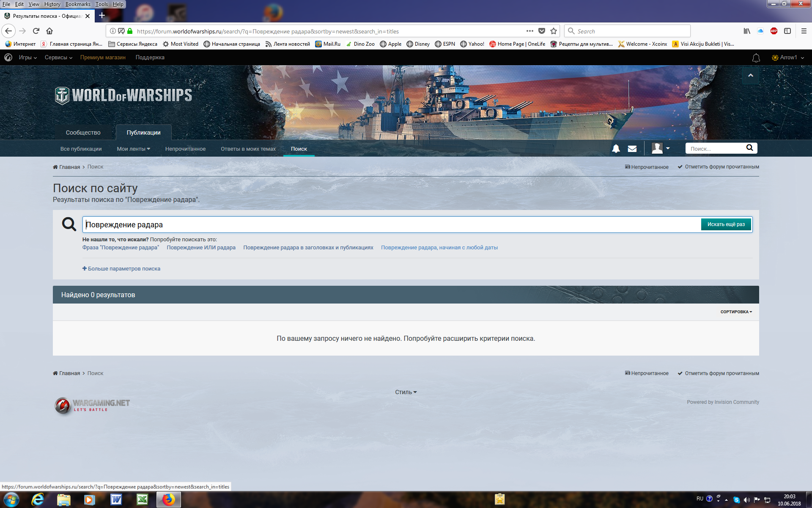Collapse the header with the up-chevron button

[x=751, y=75]
